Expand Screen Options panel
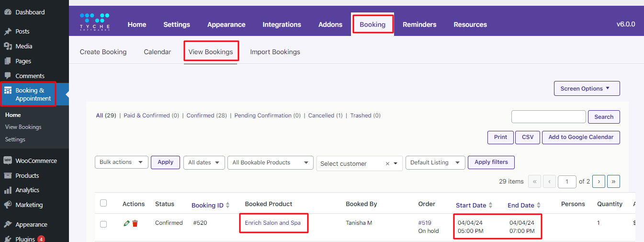The width and height of the screenshot is (644, 242). pyautogui.click(x=587, y=89)
